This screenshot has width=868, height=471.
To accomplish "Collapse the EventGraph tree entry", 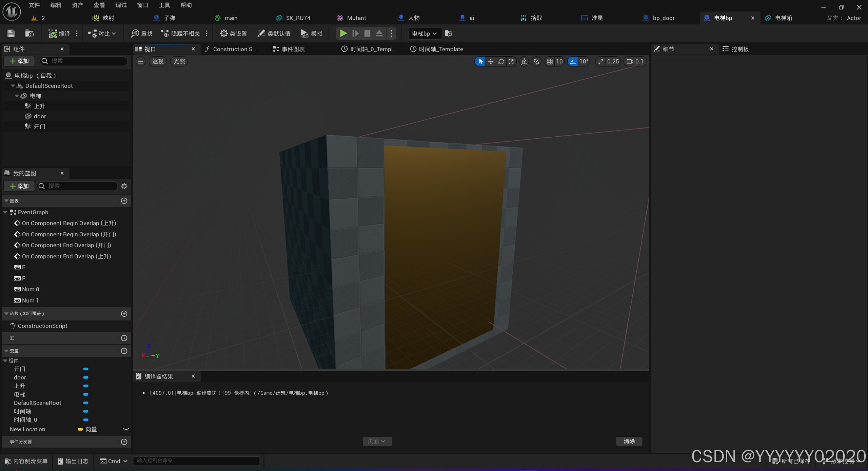I will point(5,212).
